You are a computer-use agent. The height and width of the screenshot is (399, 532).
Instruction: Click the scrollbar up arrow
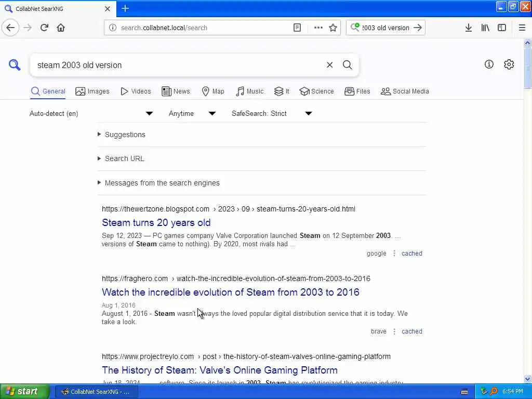pyautogui.click(x=527, y=43)
